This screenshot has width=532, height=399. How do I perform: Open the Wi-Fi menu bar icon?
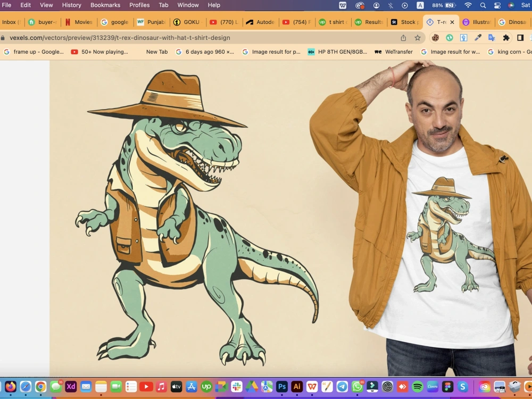tap(468, 5)
